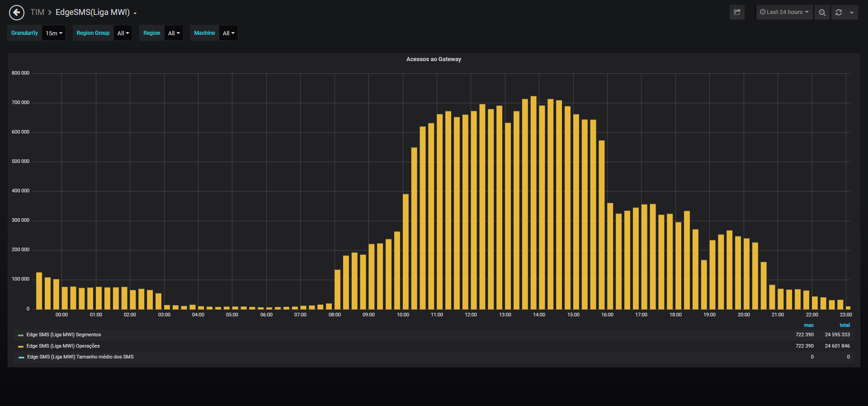Click the 14:00 time axis label

tap(539, 315)
